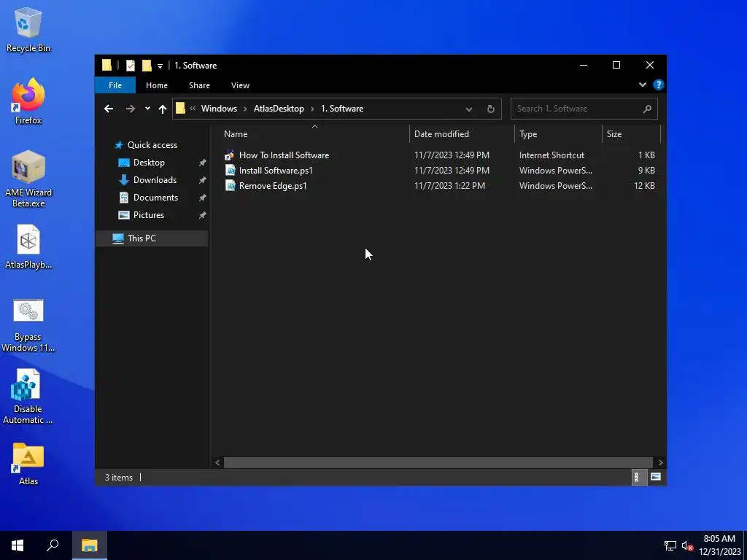Open the File menu

coord(115,85)
